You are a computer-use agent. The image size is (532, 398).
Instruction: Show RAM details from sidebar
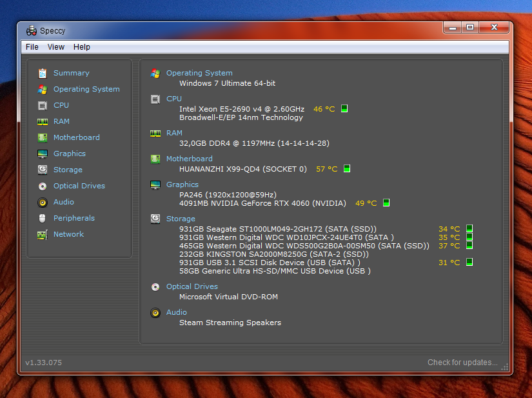61,121
